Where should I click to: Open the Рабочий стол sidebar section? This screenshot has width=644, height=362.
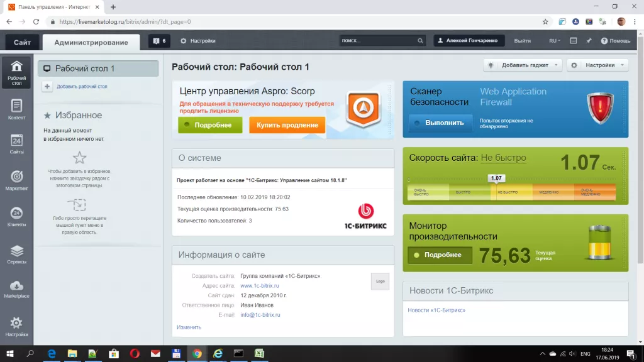tap(16, 72)
